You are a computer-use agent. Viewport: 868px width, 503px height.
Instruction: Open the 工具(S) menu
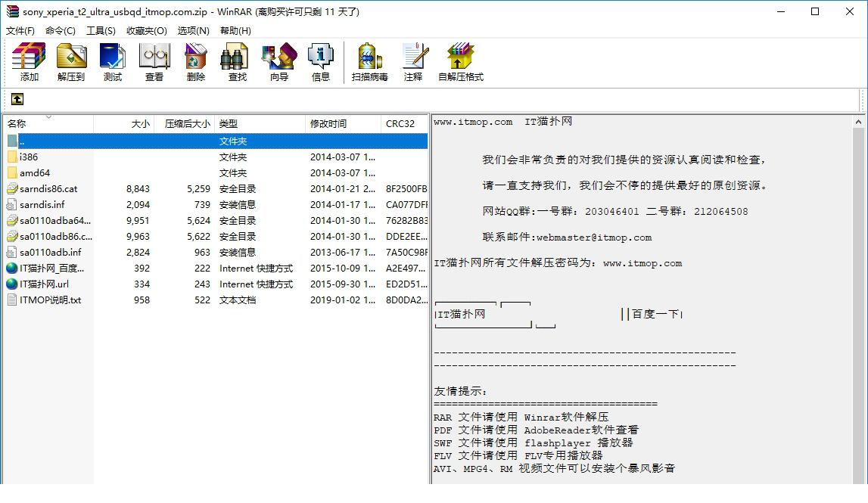[x=101, y=31]
